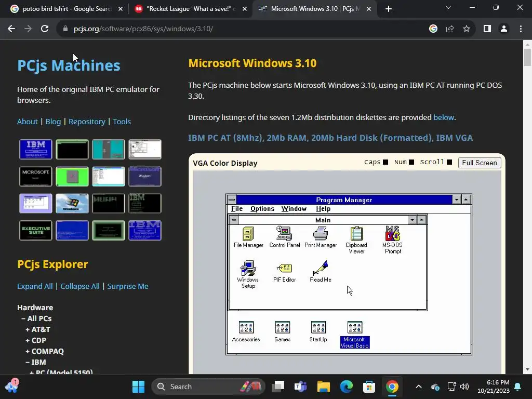The image size is (532, 399).
Task: Expand the COMPAQ tree node
Action: coord(45,351)
